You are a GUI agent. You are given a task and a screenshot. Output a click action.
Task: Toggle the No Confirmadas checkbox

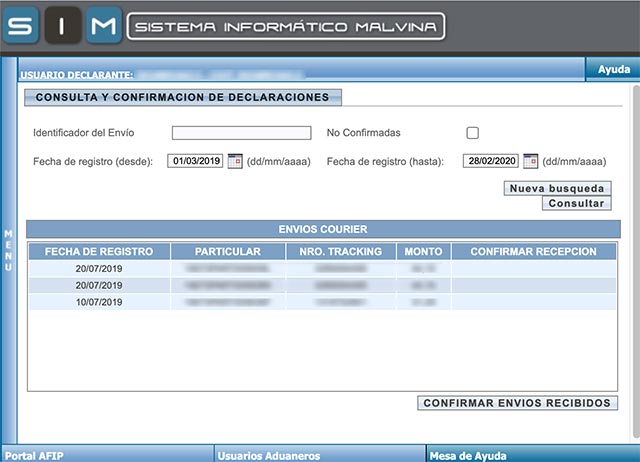coord(473,133)
